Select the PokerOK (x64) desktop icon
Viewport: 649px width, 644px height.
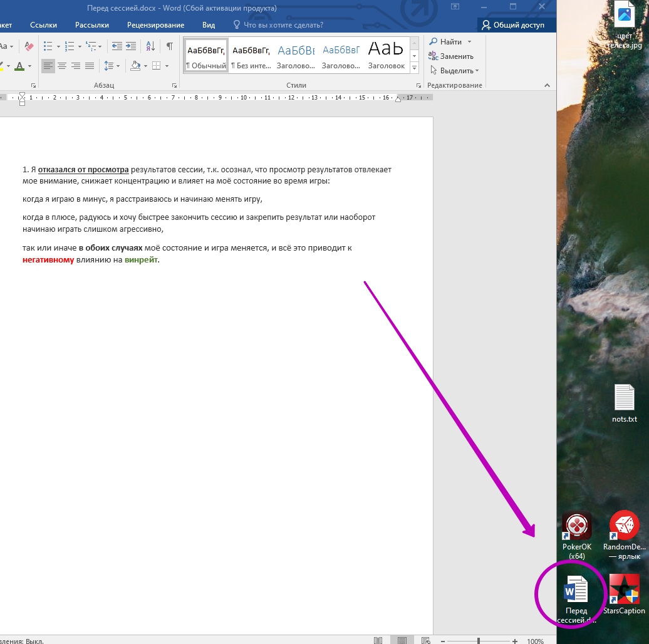coord(576,536)
